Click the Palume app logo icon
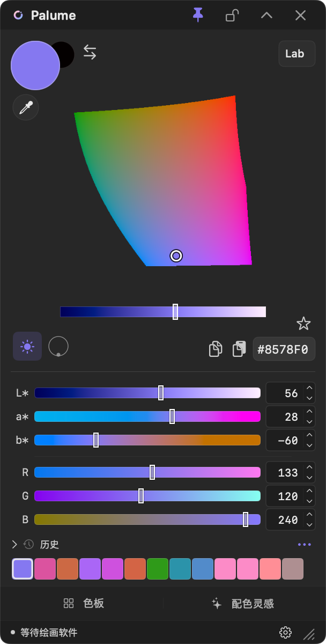Screen dimensions: 326x644 pos(18,15)
